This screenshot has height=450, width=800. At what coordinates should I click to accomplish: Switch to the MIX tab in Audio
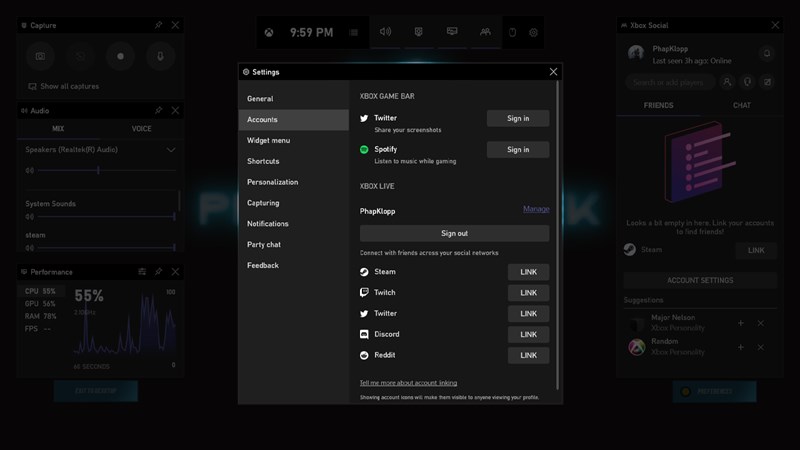point(58,129)
